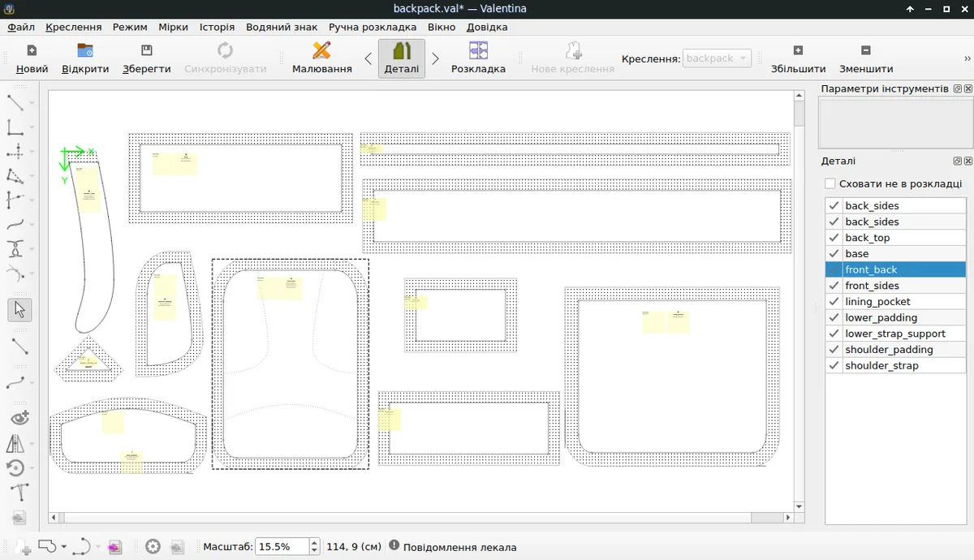This screenshot has height=560, width=974.
Task: Select the rotation tool
Action: (x=15, y=468)
